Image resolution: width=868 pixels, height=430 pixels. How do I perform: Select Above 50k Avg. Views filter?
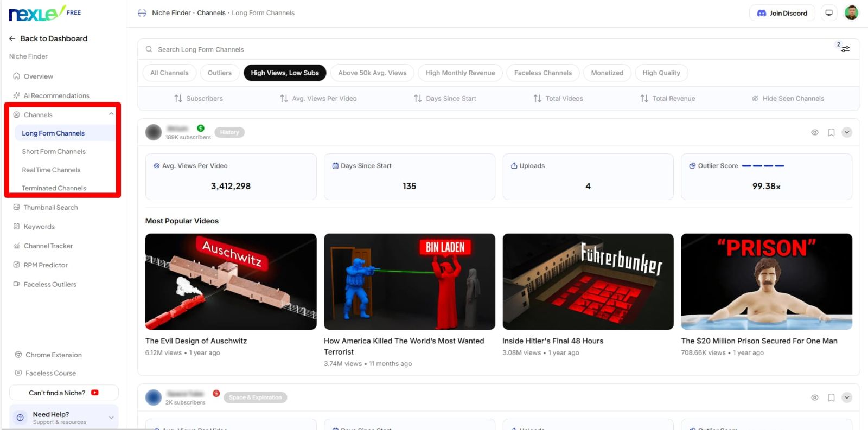click(372, 73)
